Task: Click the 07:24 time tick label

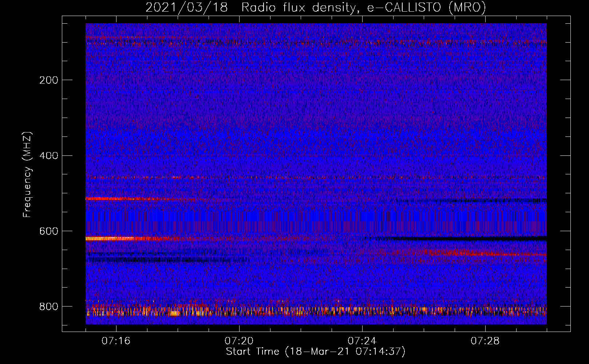Action: (362, 341)
